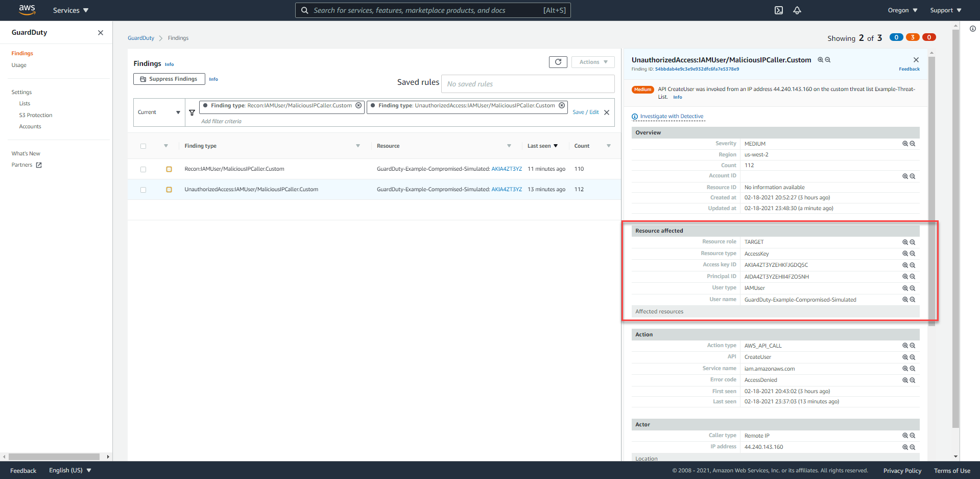980x479 pixels.
Task: Filter exclude on Resource type AccessKey
Action: pos(913,254)
